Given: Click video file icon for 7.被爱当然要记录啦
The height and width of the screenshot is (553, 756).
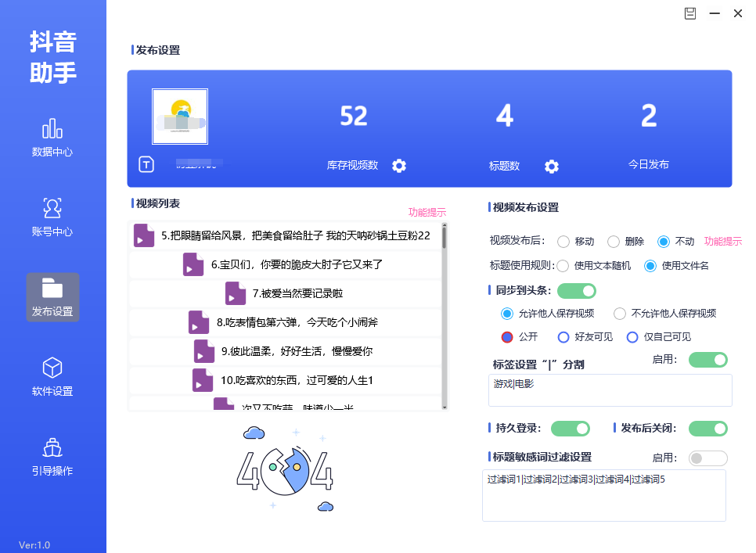Looking at the screenshot, I should point(236,293).
